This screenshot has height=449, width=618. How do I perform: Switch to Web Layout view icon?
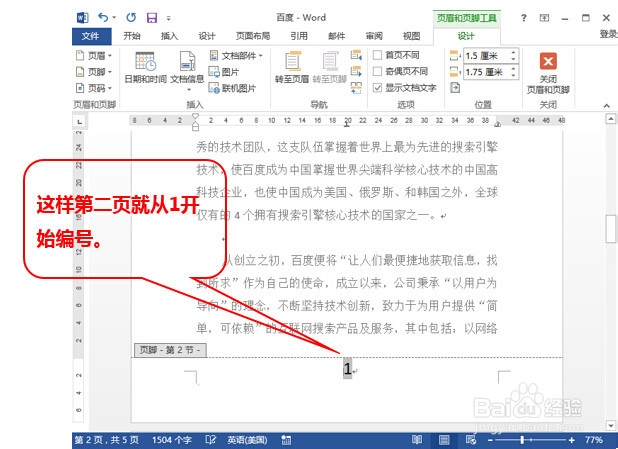click(471, 440)
